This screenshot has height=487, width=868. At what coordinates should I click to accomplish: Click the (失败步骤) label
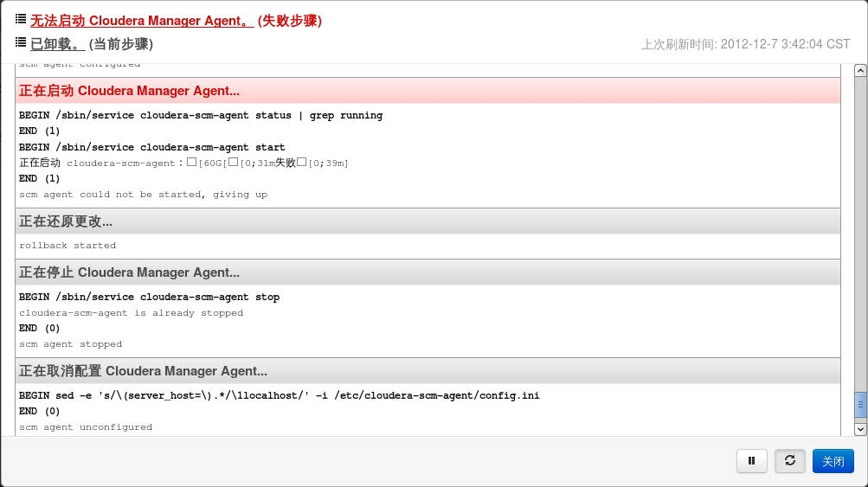tap(290, 21)
